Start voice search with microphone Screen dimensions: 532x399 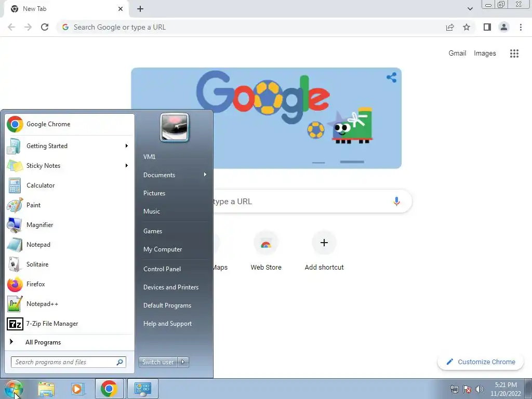coord(396,201)
